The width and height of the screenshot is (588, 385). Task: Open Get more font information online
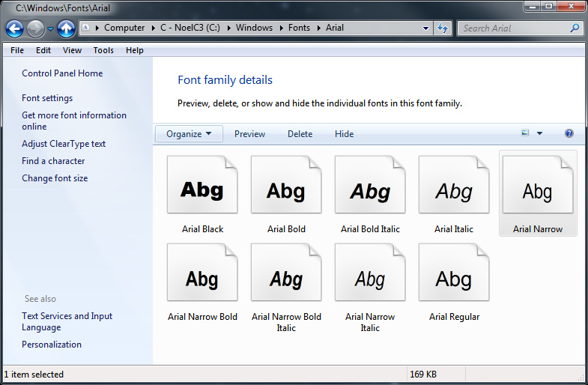point(74,121)
